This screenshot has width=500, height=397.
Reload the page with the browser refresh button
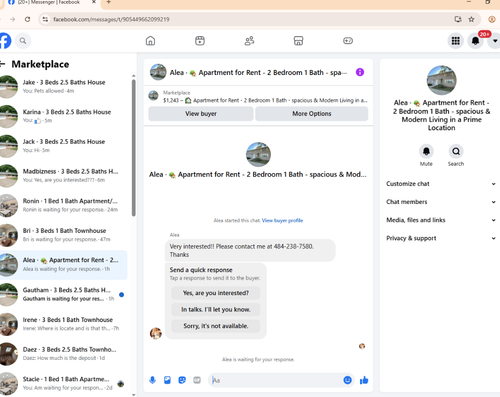click(27, 19)
